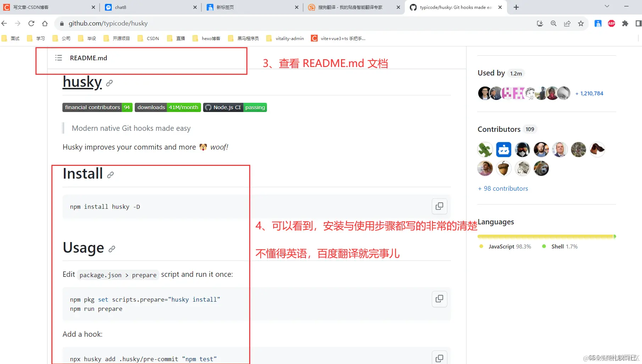Image resolution: width=642 pixels, height=364 pixels.
Task: Open the CSDN bookmarks folder
Action: pyautogui.click(x=152, y=38)
